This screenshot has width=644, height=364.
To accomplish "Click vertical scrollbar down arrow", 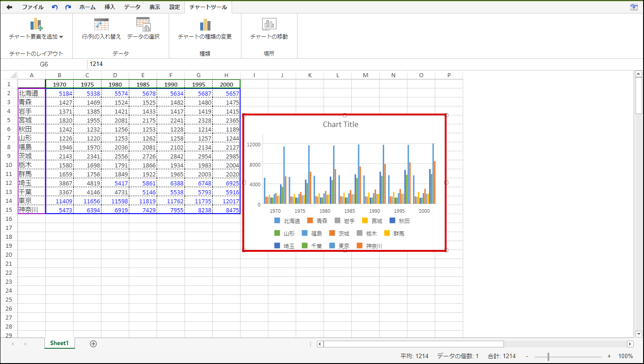I will click(x=639, y=334).
